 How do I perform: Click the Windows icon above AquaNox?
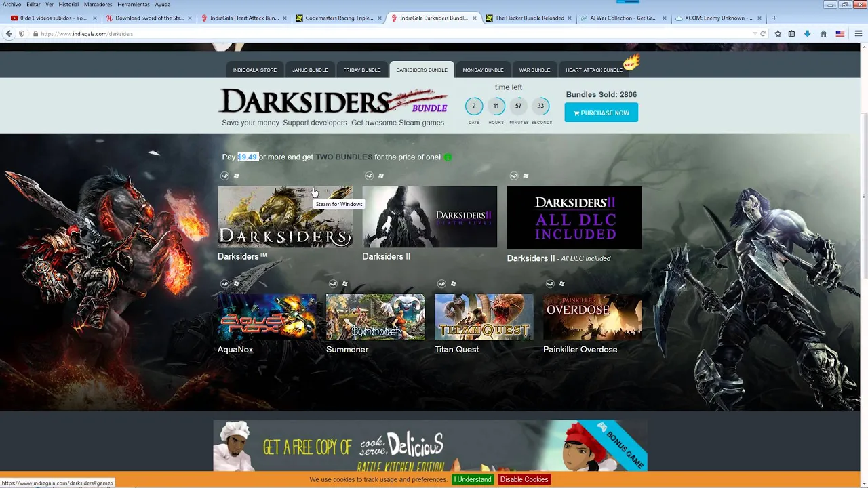coord(236,283)
